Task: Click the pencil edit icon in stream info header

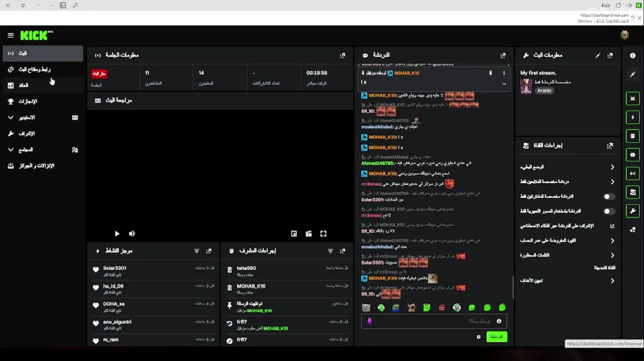Action: (x=597, y=56)
